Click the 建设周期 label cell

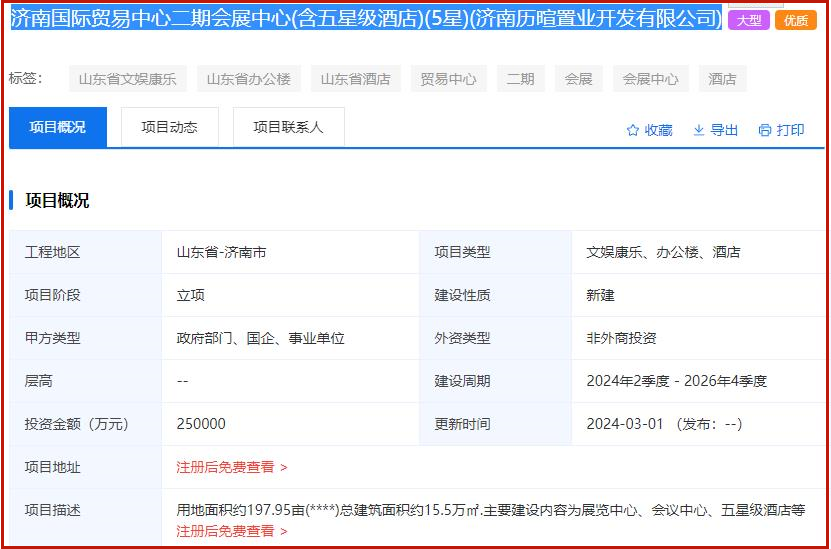pos(496,381)
